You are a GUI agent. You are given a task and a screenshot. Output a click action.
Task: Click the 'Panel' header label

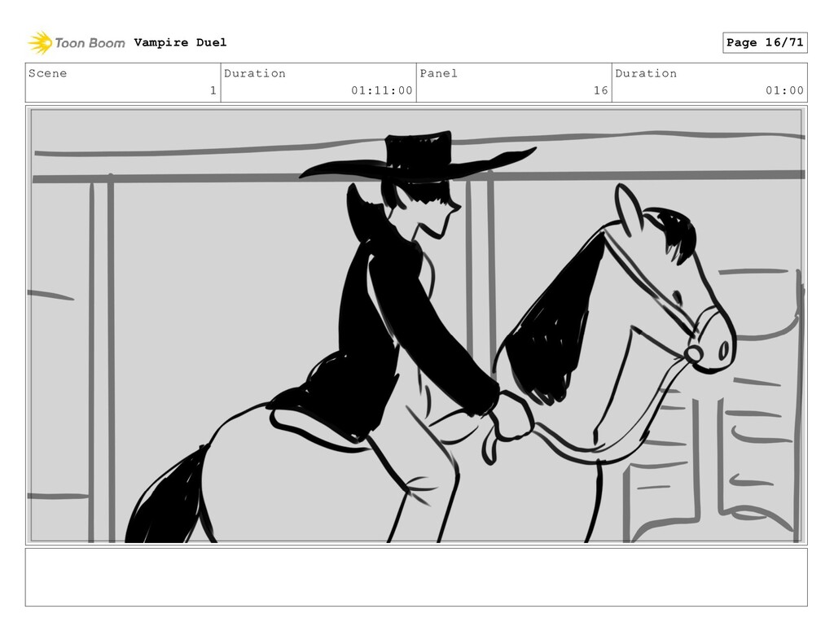coord(439,73)
